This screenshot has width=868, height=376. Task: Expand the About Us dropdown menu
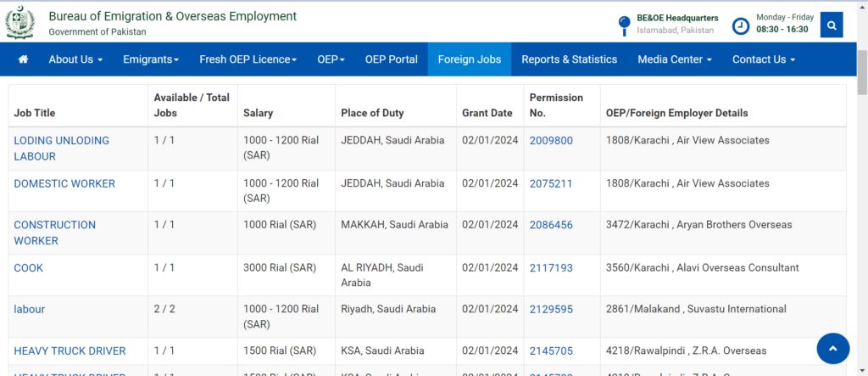pyautogui.click(x=75, y=59)
